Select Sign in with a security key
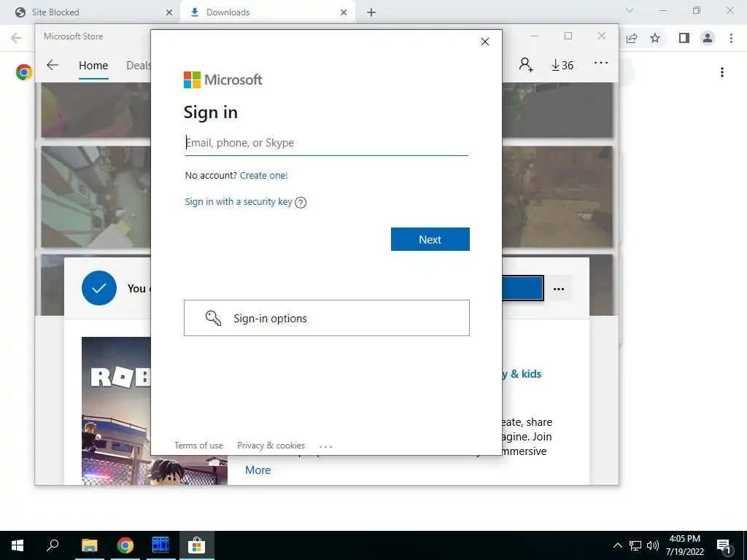747x560 pixels. 239,201
